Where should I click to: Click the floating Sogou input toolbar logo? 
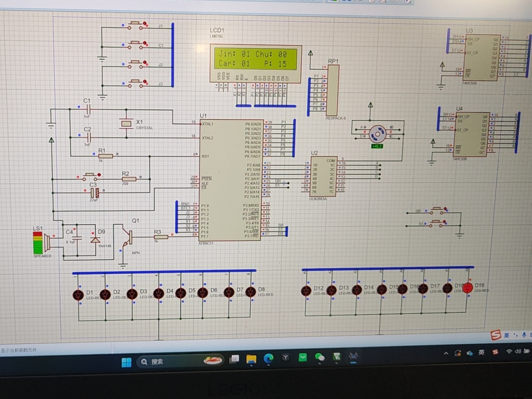[496, 335]
